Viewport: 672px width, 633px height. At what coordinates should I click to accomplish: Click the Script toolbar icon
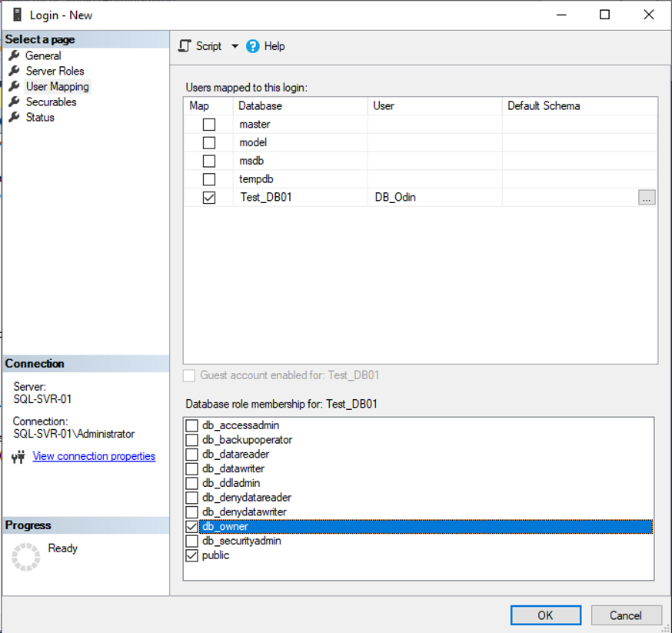tap(185, 46)
